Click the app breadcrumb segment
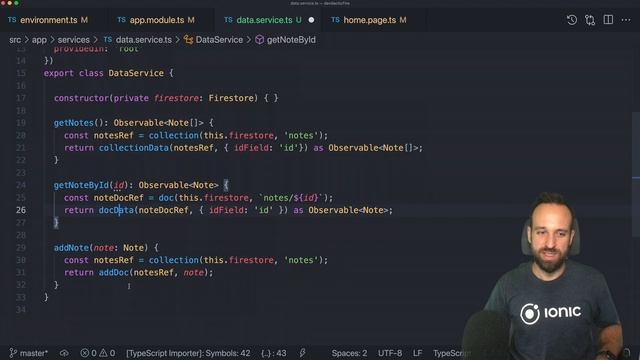This screenshot has height=360, width=640. point(39,40)
